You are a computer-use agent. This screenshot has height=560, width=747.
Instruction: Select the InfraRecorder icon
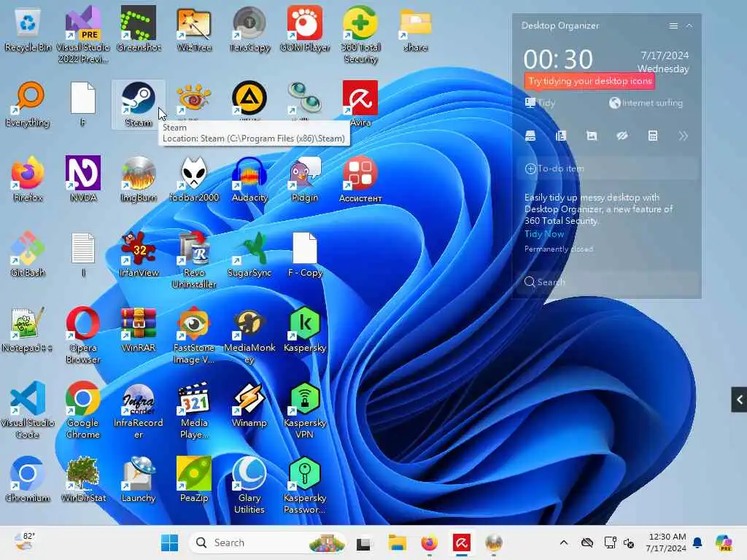[138, 410]
